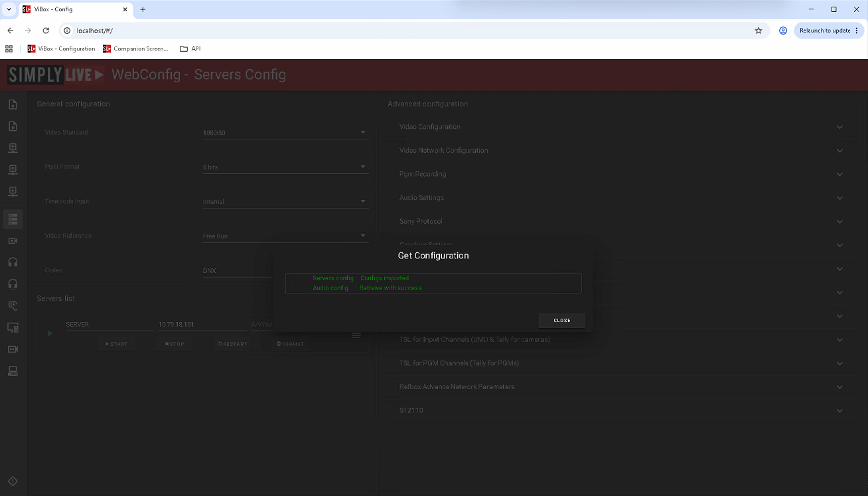Click the 'Get Configuration' dialog title
Viewport: 868px width, 496px height.
[x=433, y=256]
